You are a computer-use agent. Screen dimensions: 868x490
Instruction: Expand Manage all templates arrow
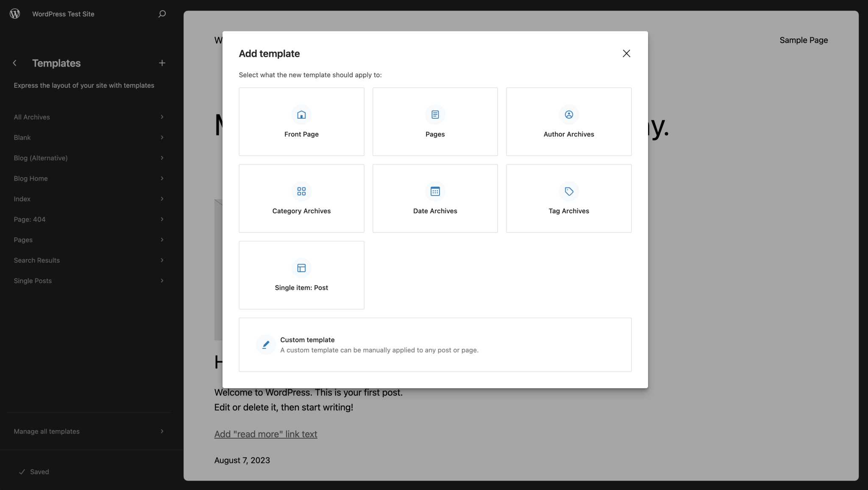(162, 431)
